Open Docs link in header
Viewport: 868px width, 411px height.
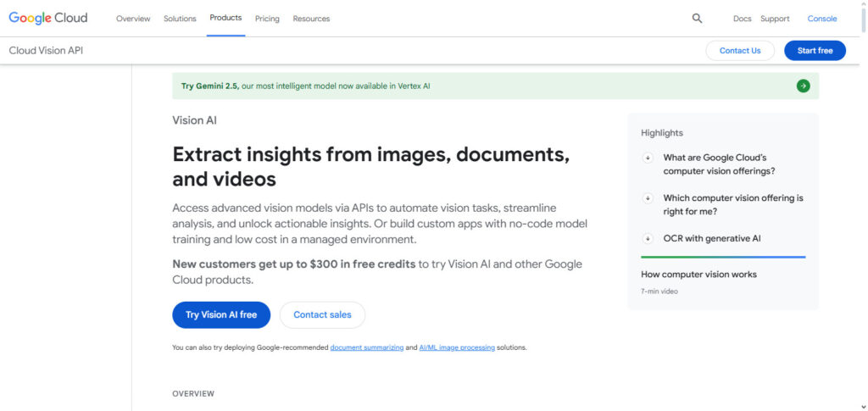tap(743, 19)
